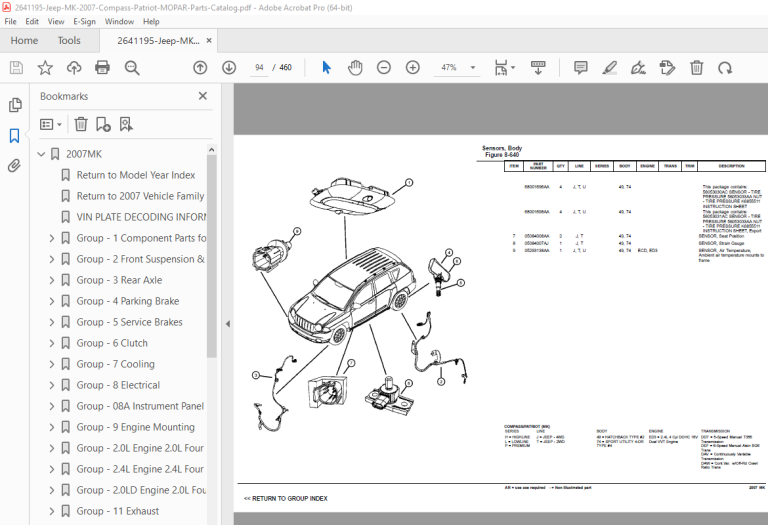The height and width of the screenshot is (525, 768).
Task: Open Return to Model Year Index bookmark
Action: (x=136, y=175)
